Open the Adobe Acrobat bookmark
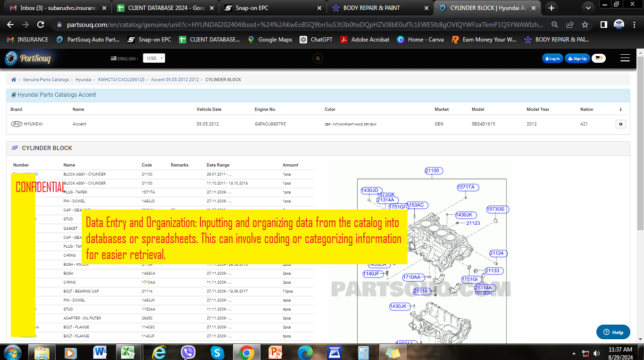Viewport: 644px width, 360px height. 365,40
